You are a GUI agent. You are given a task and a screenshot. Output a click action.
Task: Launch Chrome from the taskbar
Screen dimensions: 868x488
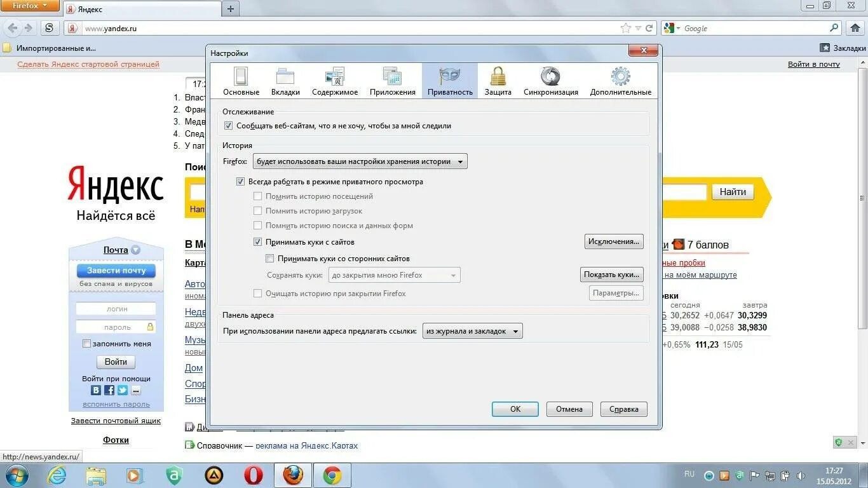[x=332, y=475]
